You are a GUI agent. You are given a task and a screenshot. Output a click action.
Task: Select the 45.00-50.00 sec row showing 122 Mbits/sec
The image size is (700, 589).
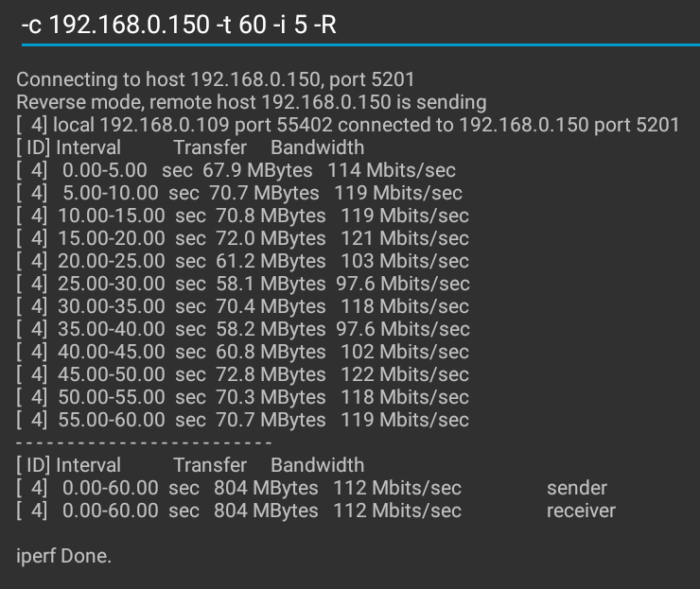coord(243,374)
